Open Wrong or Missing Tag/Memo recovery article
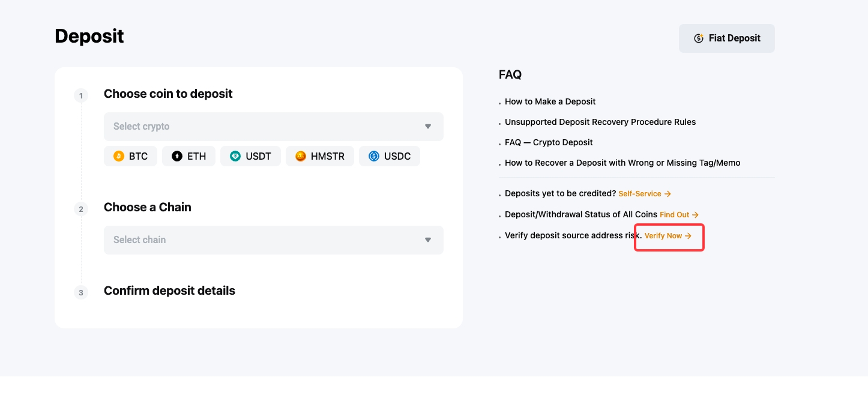 622,163
